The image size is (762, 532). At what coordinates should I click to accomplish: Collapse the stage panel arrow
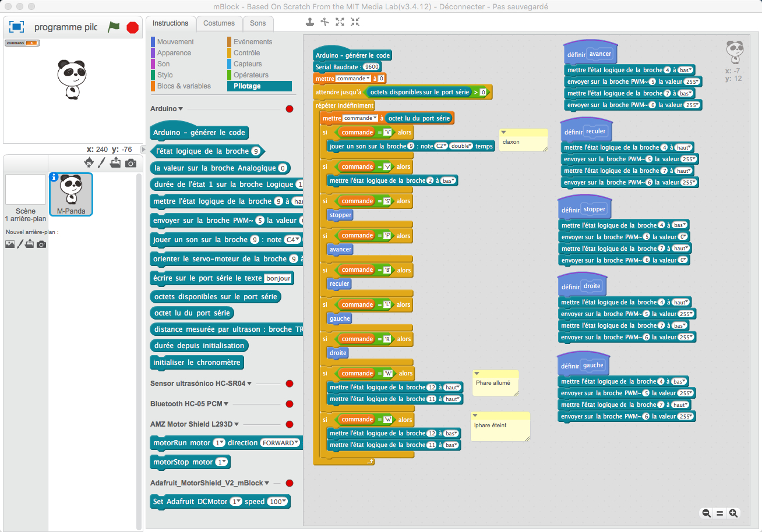tap(144, 150)
